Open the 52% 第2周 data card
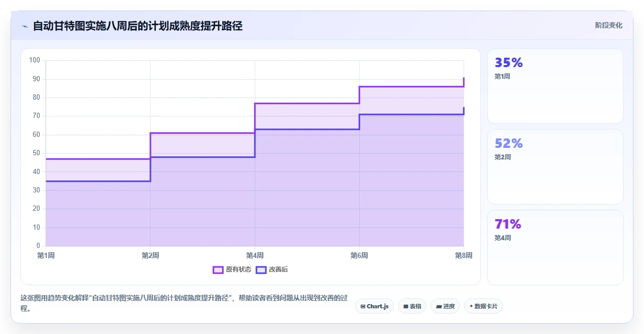Viewport: 644px width, 334px height. 555,167
